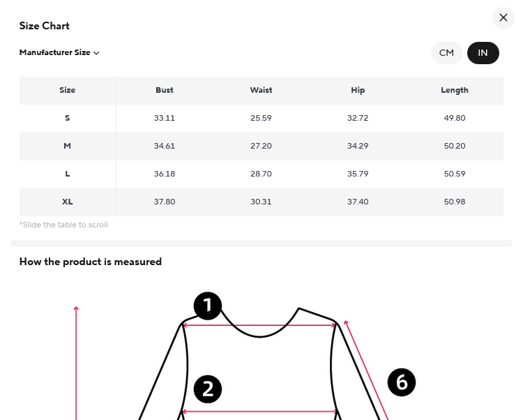This screenshot has width=523, height=420.
Task: Select the IN unit toggle
Action: (x=483, y=53)
